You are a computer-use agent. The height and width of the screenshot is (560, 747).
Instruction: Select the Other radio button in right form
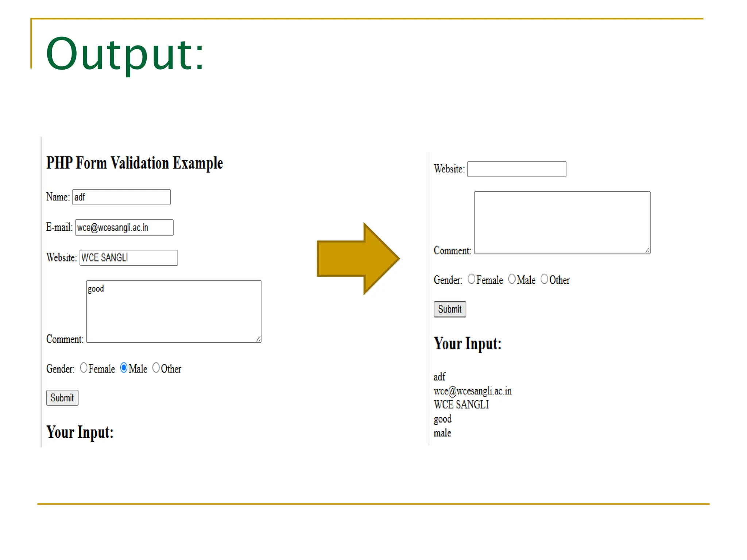coord(544,279)
